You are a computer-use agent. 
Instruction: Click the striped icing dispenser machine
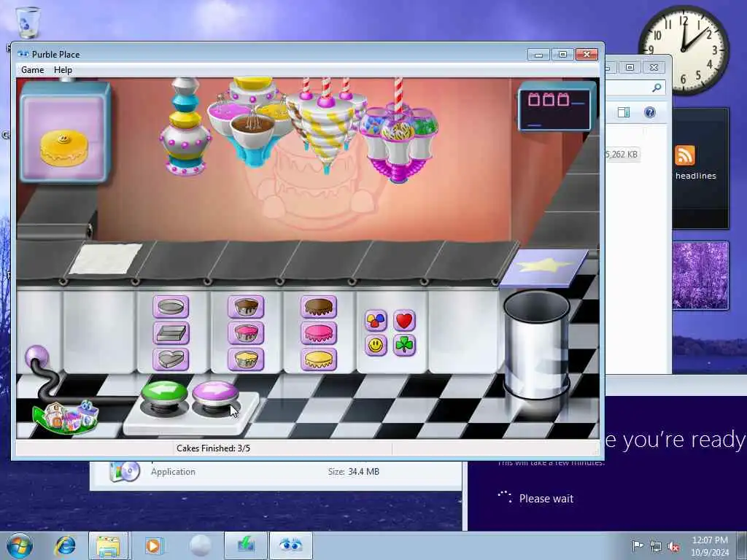point(327,125)
